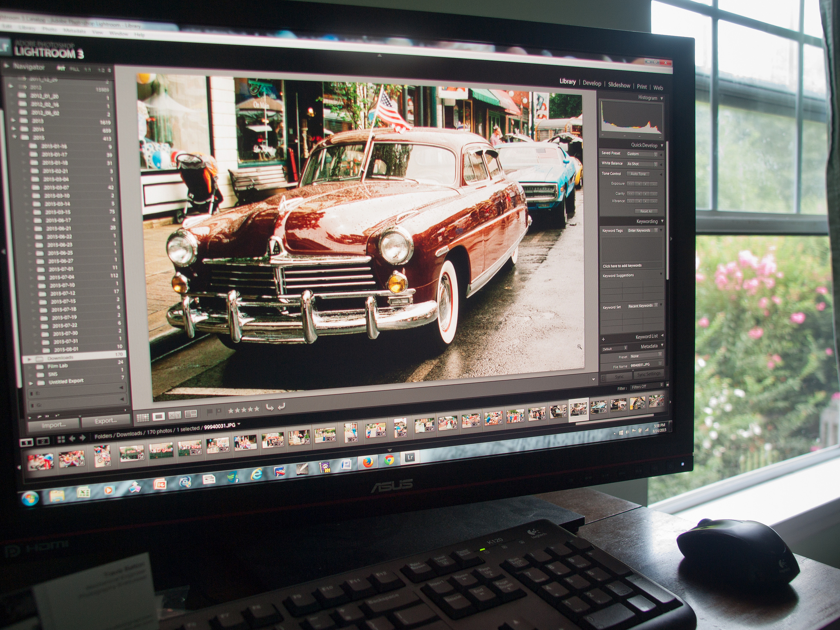
Task: Go back with the filmstrip left arrow
Action: point(72,439)
